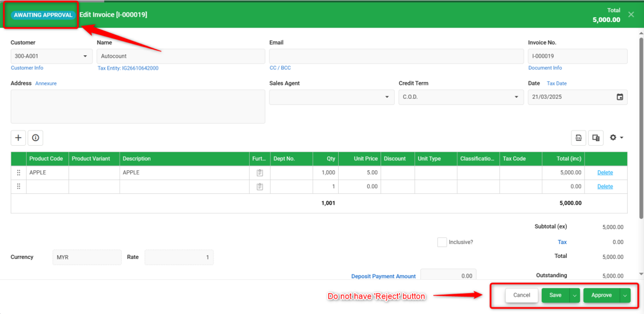The image size is (644, 314).
Task: Click the Invoice No. field I-000019
Action: pyautogui.click(x=578, y=56)
